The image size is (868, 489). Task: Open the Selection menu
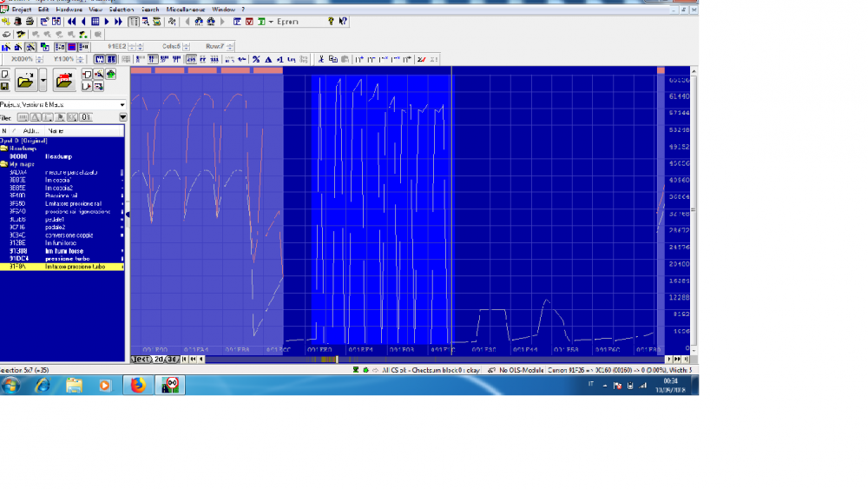point(122,10)
